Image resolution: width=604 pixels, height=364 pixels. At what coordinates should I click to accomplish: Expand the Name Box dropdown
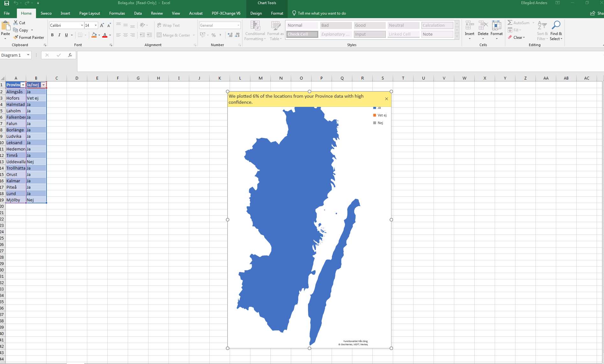(x=28, y=55)
